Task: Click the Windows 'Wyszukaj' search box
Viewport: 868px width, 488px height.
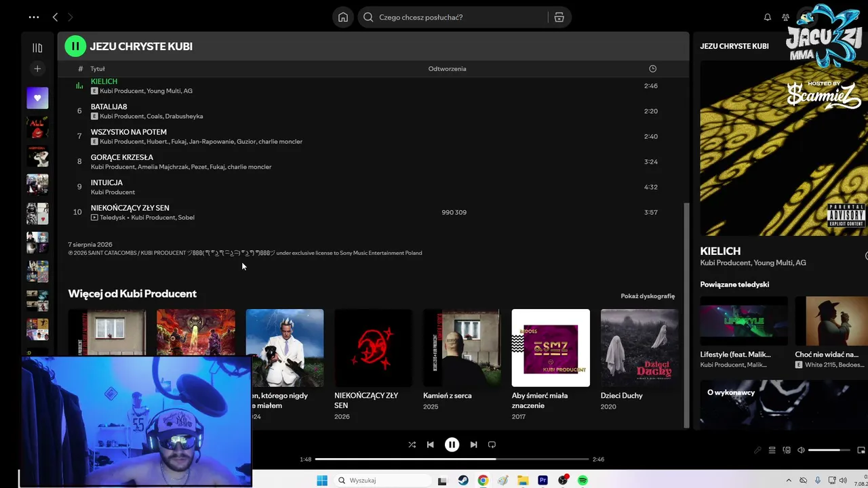Action: (x=383, y=481)
